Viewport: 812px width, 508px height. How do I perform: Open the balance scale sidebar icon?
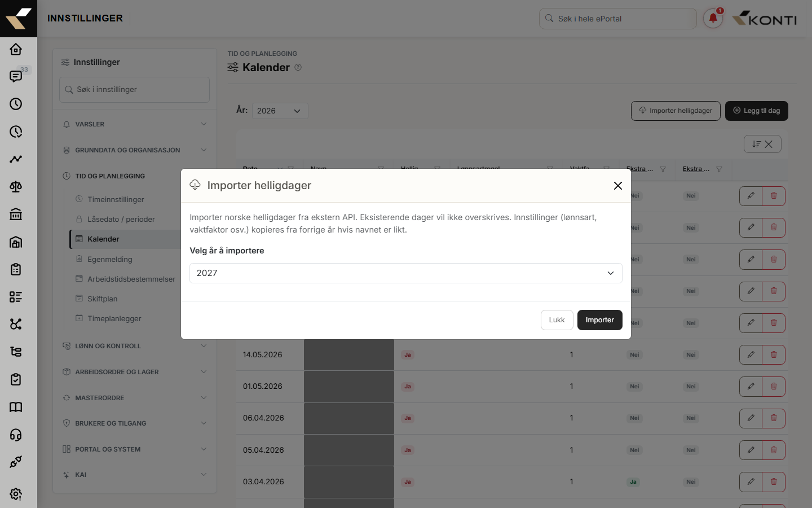[16, 186]
